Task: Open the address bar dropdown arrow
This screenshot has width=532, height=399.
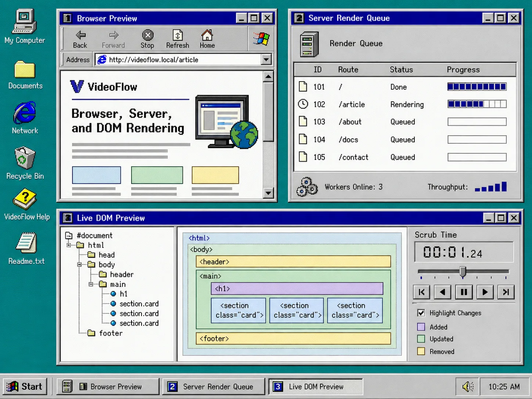Action: pos(266,60)
